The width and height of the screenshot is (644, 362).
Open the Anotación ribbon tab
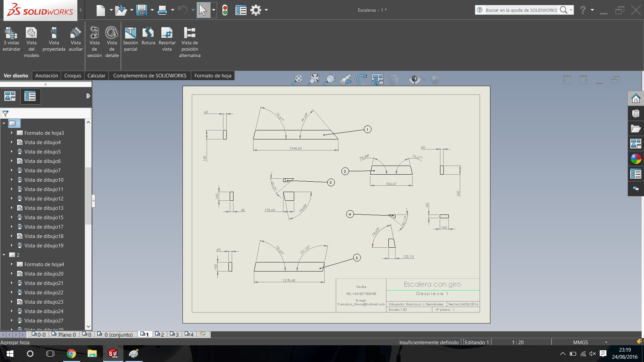[46, 76]
